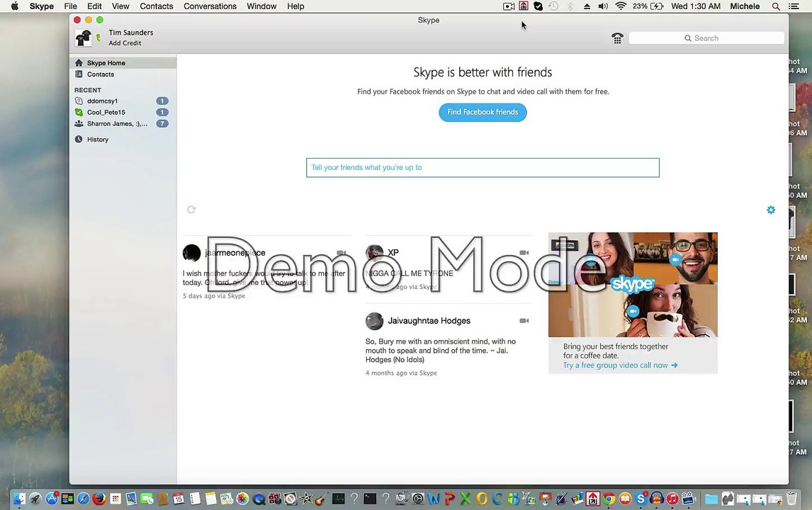Refresh the friends mood feed
The image size is (812, 510).
pos(191,210)
